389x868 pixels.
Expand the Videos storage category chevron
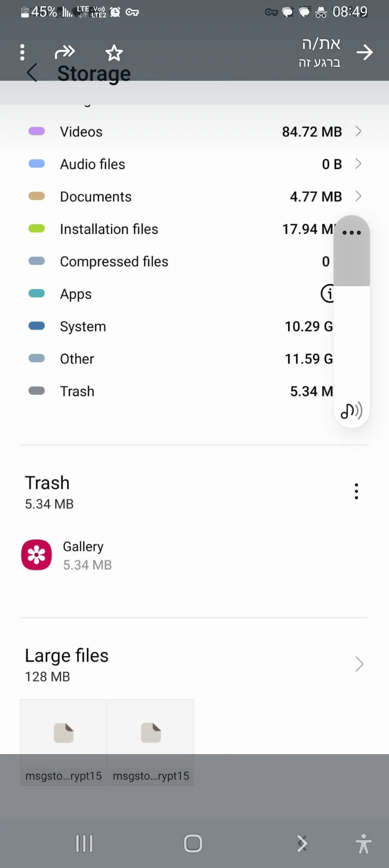tap(358, 131)
